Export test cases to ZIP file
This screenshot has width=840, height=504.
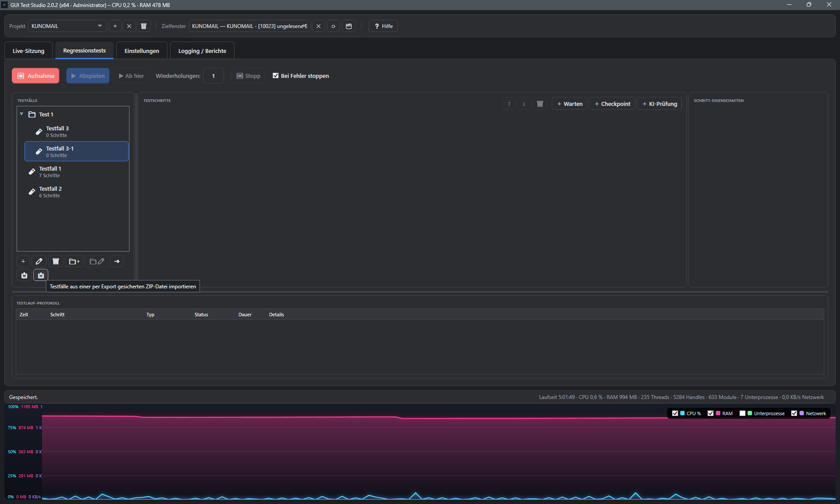click(24, 275)
